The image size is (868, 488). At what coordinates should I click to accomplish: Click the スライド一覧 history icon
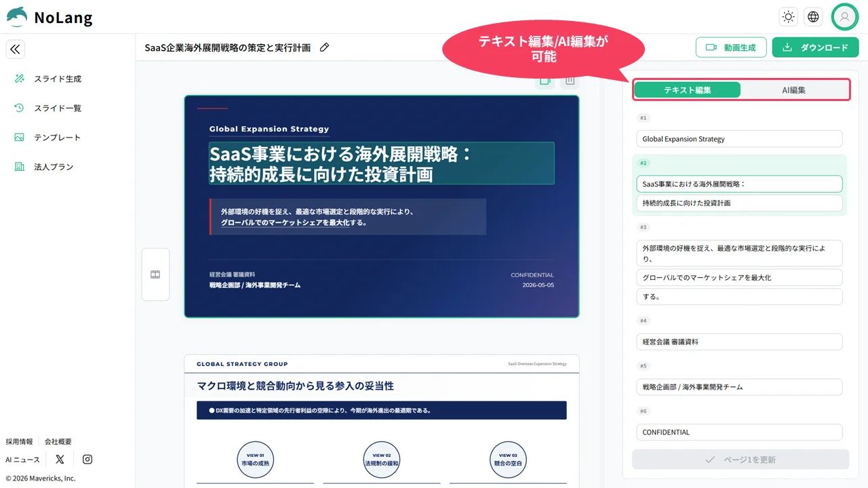pos(20,108)
